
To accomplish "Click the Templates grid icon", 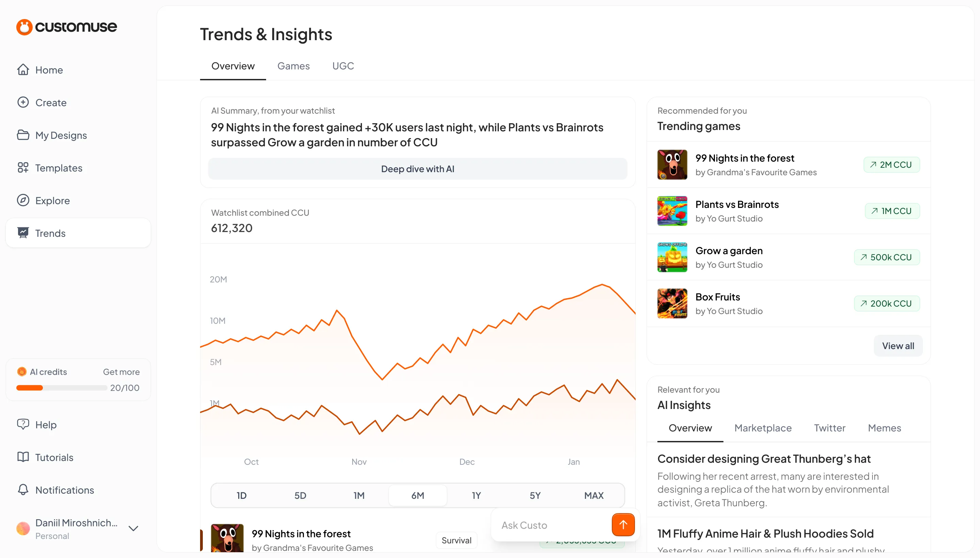I will coord(23,167).
